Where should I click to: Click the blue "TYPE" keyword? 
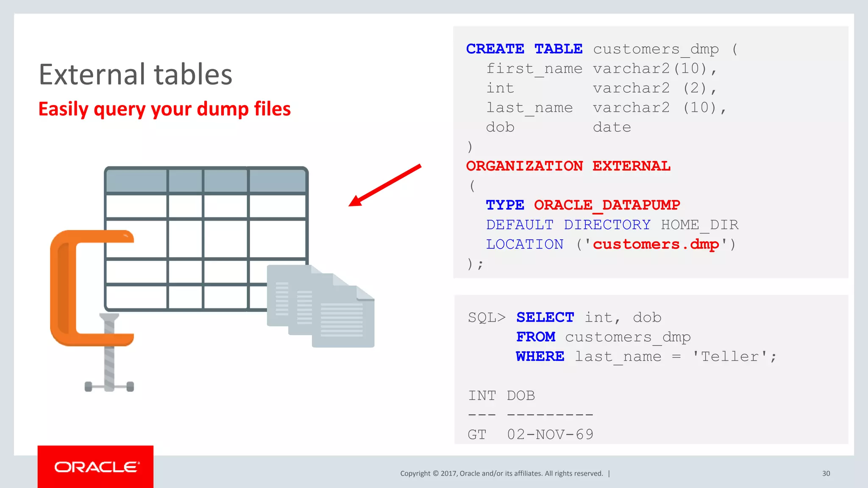505,205
